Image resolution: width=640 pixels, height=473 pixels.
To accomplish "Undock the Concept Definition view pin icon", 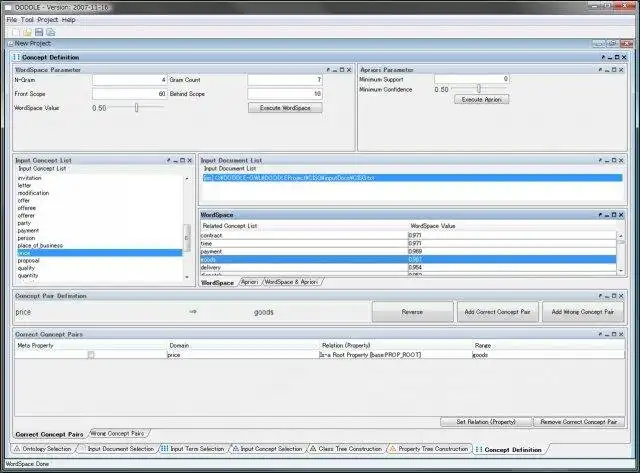I will click(603, 58).
